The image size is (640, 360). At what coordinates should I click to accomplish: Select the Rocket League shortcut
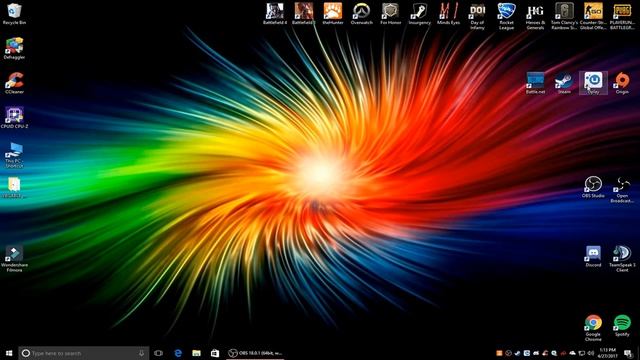tap(506, 16)
